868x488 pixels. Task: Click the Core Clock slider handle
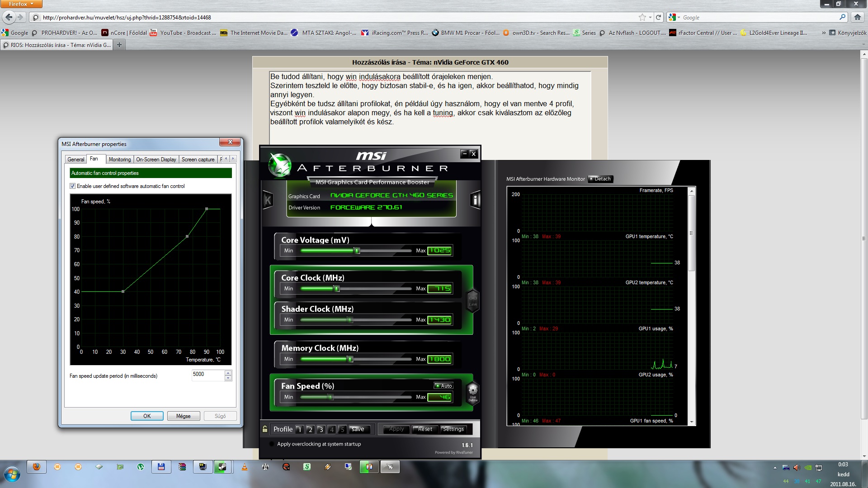[x=336, y=289]
